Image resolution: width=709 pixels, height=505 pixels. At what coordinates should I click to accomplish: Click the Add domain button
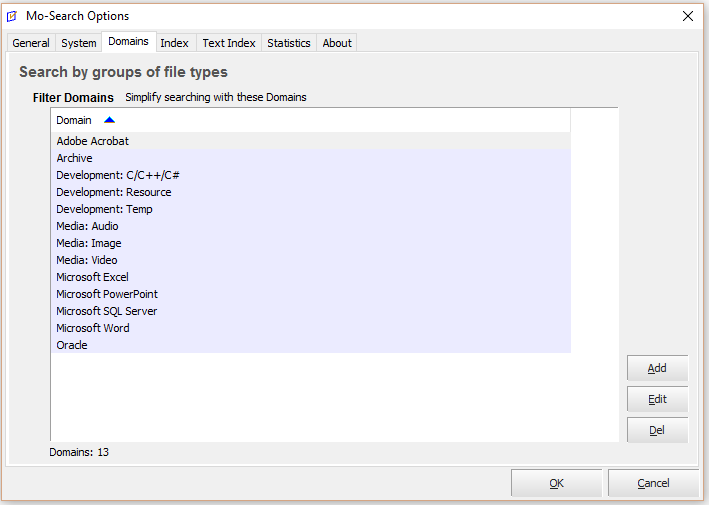(x=657, y=368)
